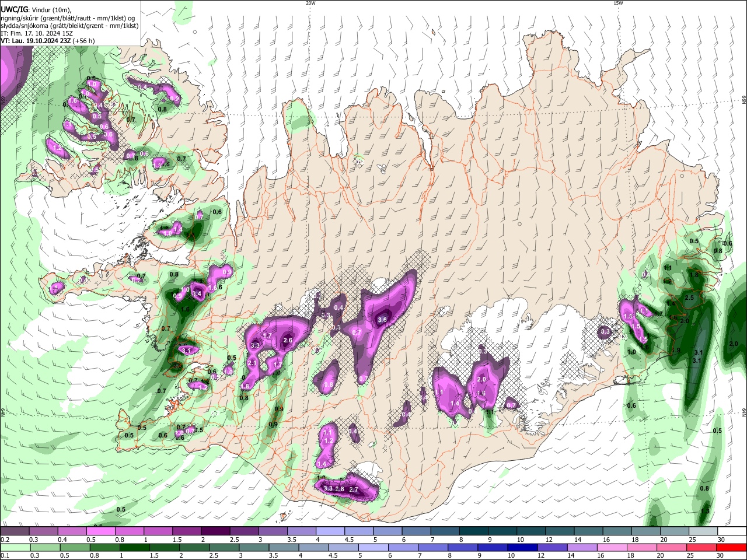Image resolution: width=747 pixels, height=560 pixels.
Task: Select the first snow swatch between 0.2 and 0.3
Action: [14, 531]
